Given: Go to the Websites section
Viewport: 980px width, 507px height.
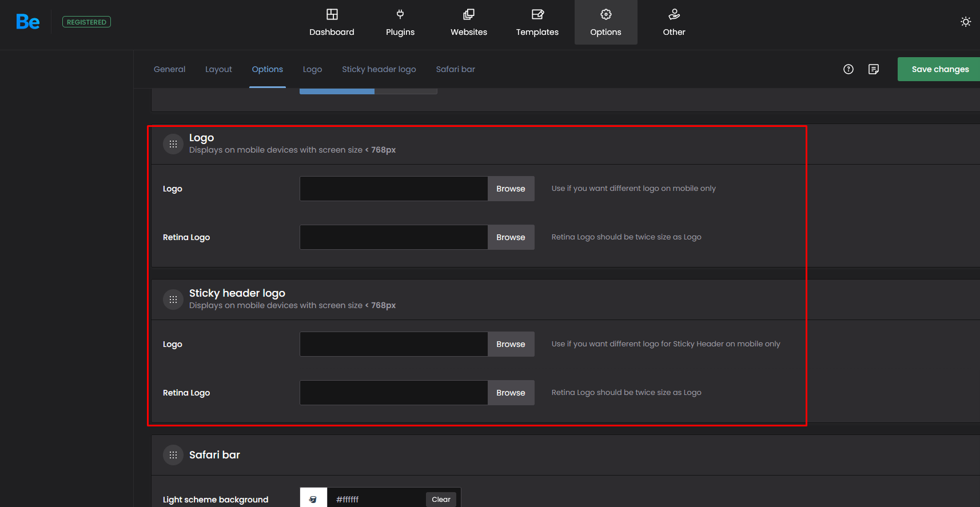Looking at the screenshot, I should tap(469, 22).
